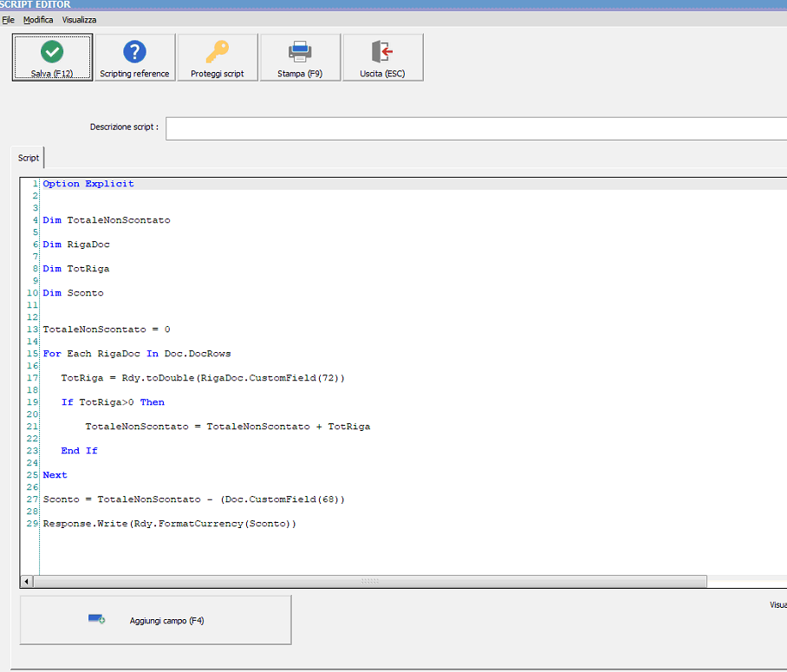This screenshot has width=787, height=672.
Task: Click the Scripting reference label
Action: click(134, 74)
